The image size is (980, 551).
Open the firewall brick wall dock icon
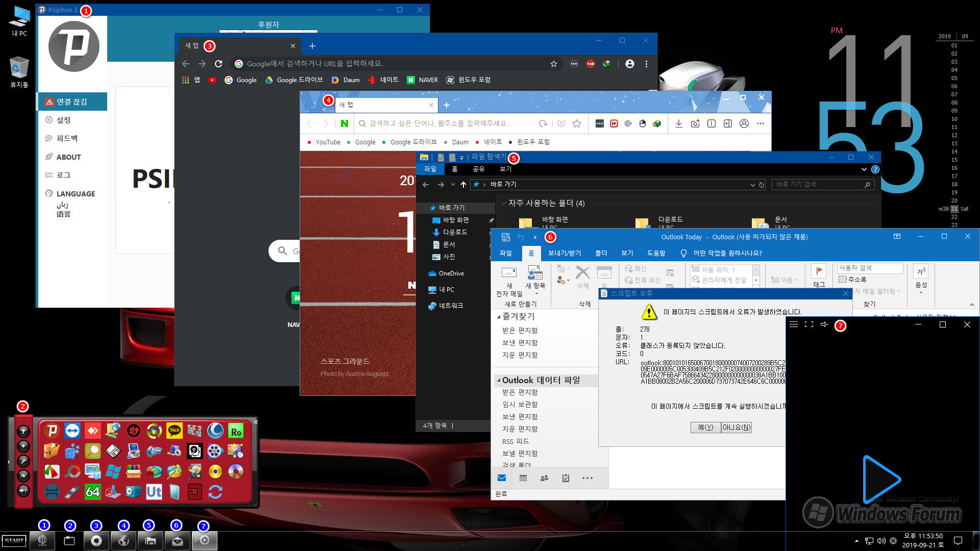195,431
